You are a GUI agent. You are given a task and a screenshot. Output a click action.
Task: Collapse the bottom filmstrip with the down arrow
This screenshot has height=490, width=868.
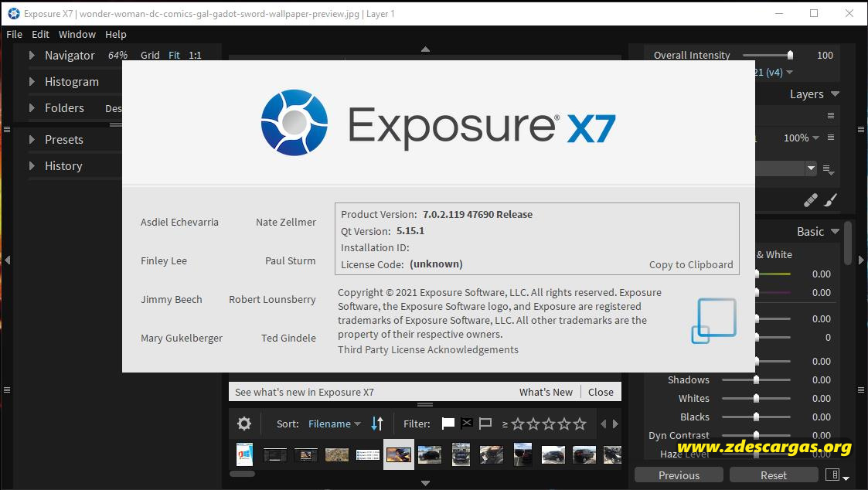(x=425, y=483)
